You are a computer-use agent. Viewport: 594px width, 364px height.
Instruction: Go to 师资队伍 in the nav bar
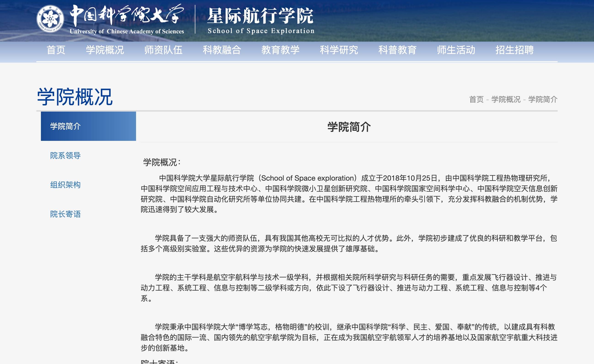click(163, 50)
